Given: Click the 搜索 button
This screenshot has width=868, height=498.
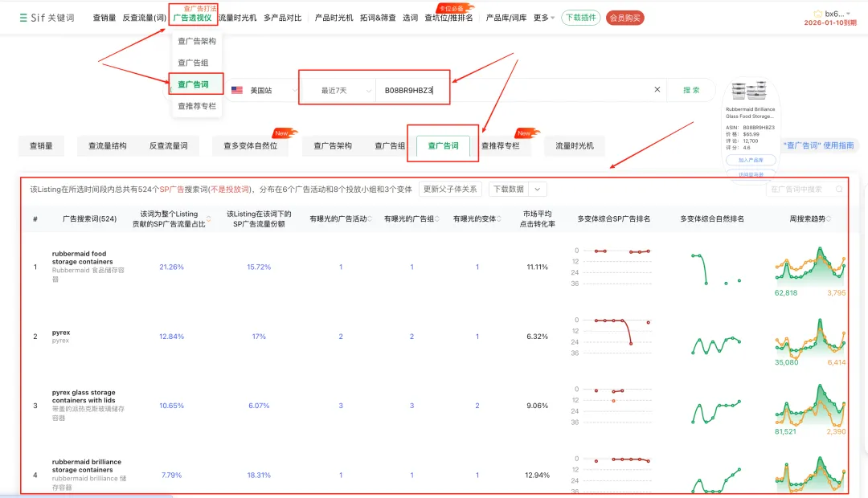Looking at the screenshot, I should coord(691,90).
